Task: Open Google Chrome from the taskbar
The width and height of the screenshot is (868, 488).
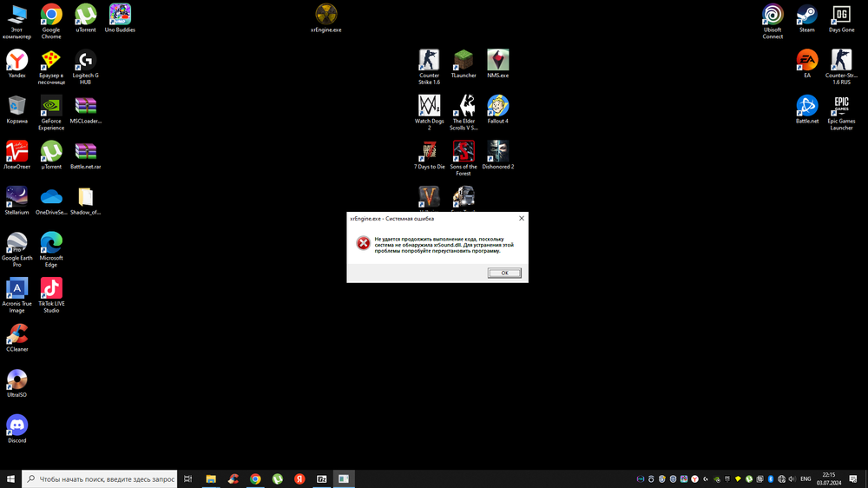Action: (255, 479)
